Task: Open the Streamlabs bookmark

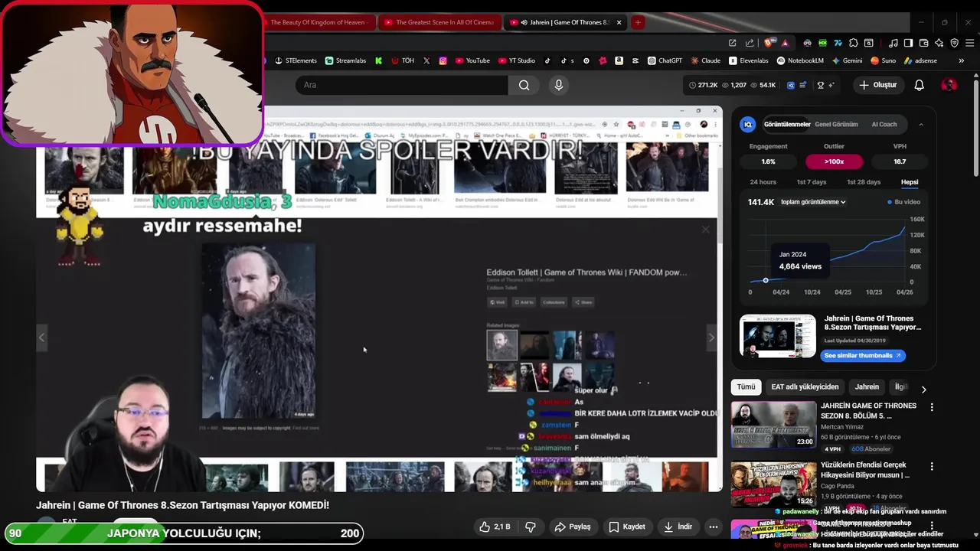Action: coord(345,60)
